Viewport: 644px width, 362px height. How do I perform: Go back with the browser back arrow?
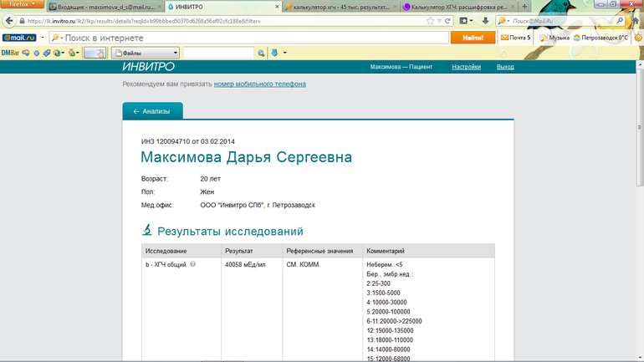coord(9,21)
